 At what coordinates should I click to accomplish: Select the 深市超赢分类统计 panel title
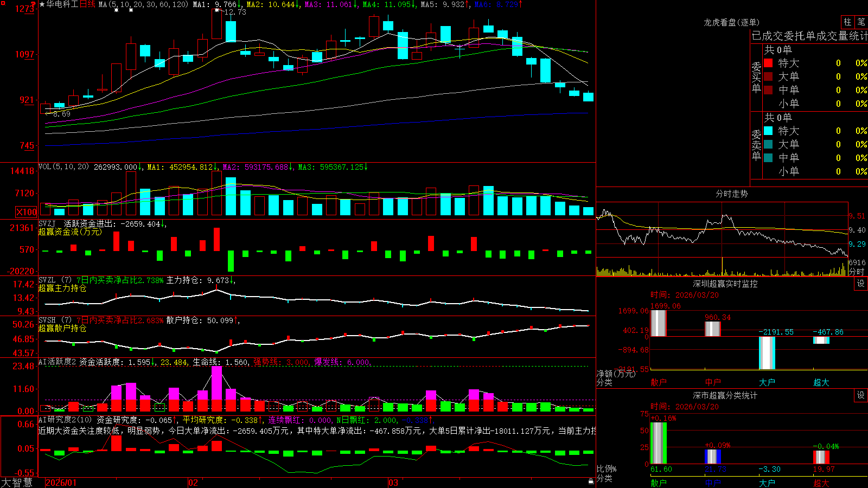(x=725, y=395)
